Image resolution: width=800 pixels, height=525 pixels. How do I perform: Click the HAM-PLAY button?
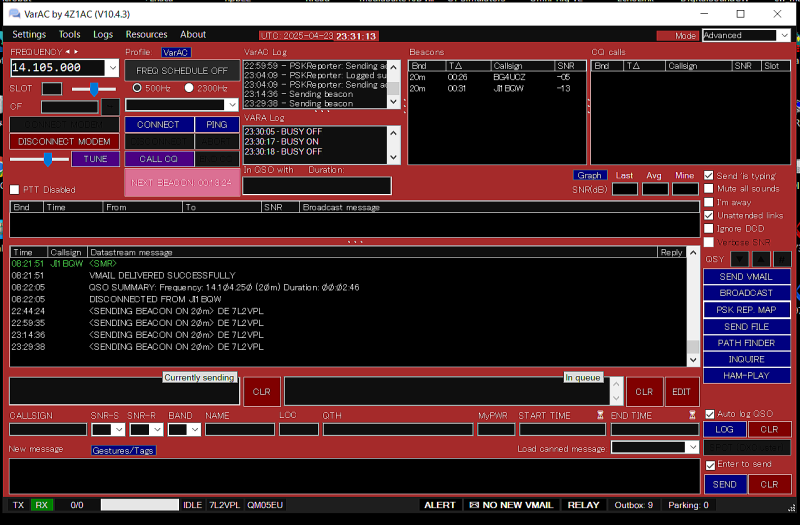746,376
